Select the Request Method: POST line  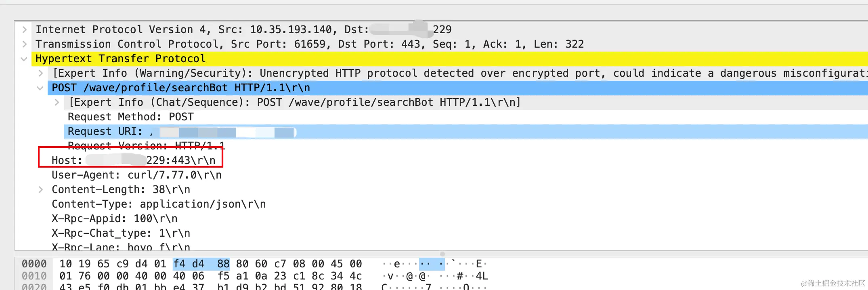(130, 117)
